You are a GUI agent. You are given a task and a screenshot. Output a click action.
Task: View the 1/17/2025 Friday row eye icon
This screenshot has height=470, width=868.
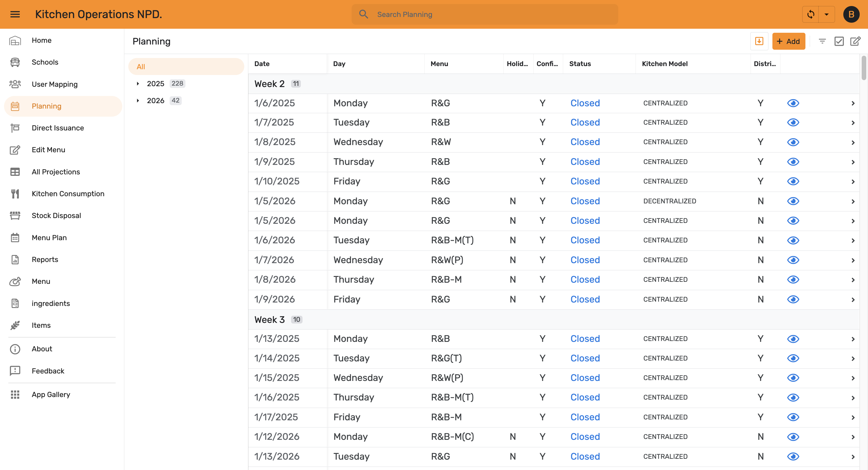pos(793,417)
